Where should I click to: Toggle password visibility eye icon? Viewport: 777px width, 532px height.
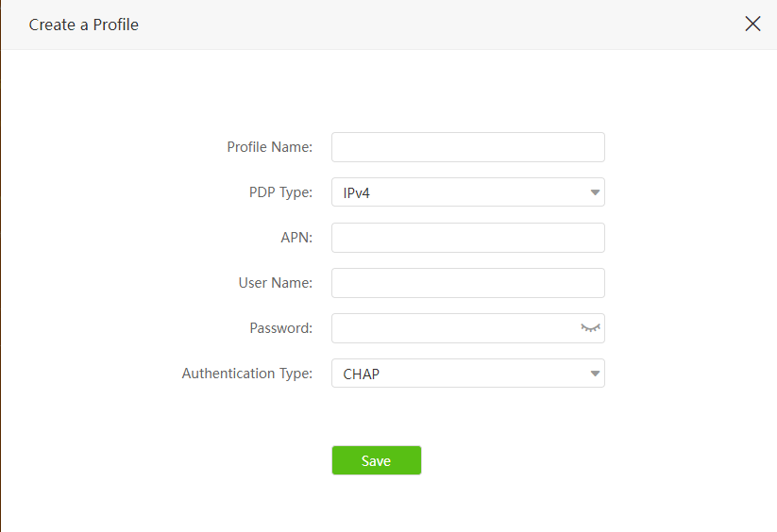pyautogui.click(x=590, y=327)
